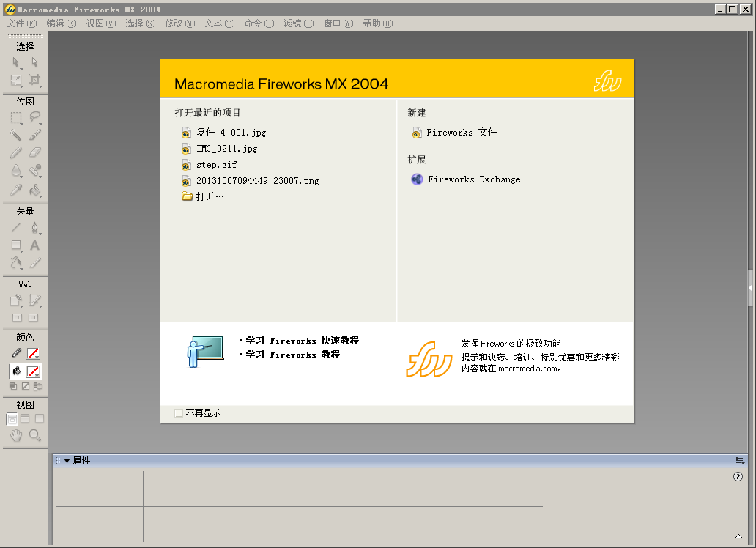Choose the Pen tool in the vector section

[34, 228]
